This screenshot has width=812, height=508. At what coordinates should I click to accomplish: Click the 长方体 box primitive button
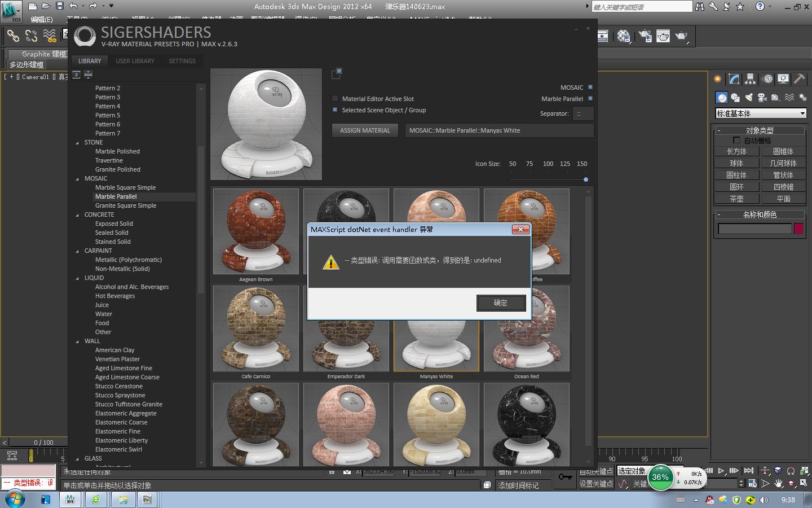(736, 151)
